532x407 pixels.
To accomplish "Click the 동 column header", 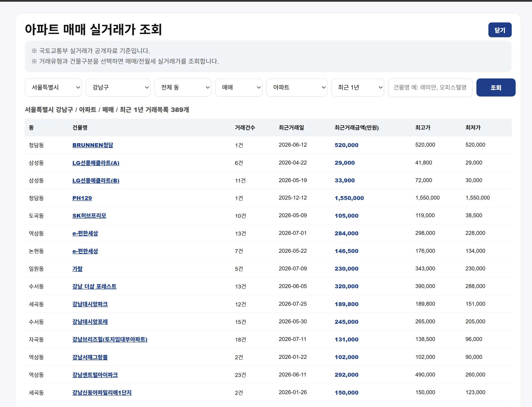I will (31, 128).
